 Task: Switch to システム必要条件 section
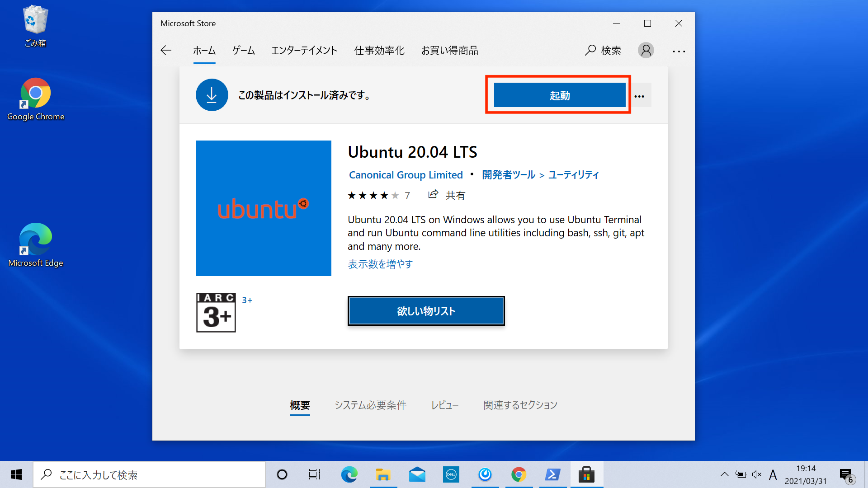coord(371,405)
